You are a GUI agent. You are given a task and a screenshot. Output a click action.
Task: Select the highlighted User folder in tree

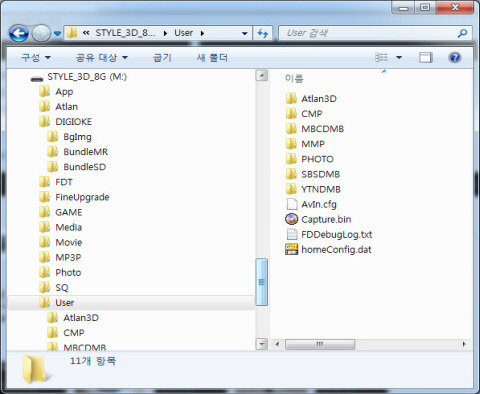coord(131,303)
